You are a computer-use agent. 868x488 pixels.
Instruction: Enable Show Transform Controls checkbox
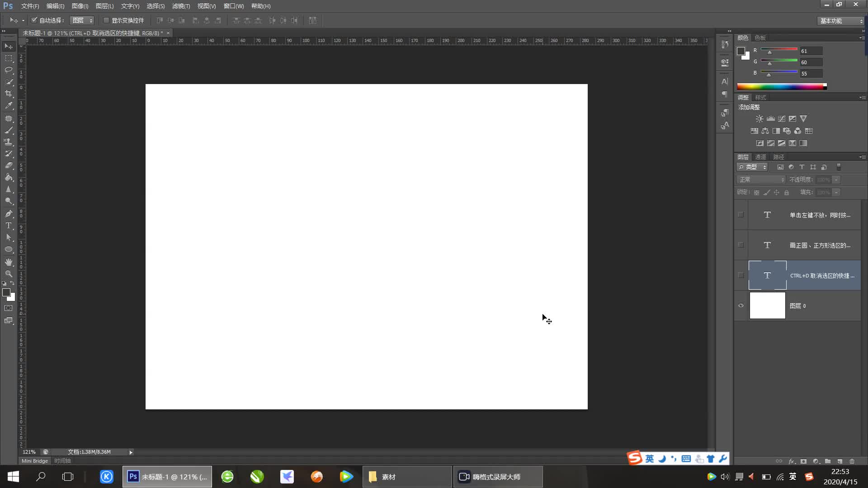pos(106,20)
